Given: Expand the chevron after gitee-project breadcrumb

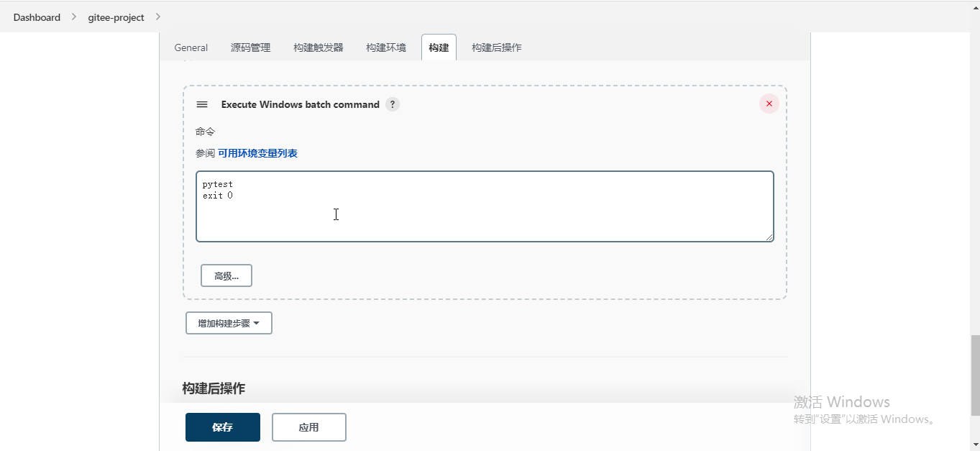Looking at the screenshot, I should pyautogui.click(x=157, y=17).
